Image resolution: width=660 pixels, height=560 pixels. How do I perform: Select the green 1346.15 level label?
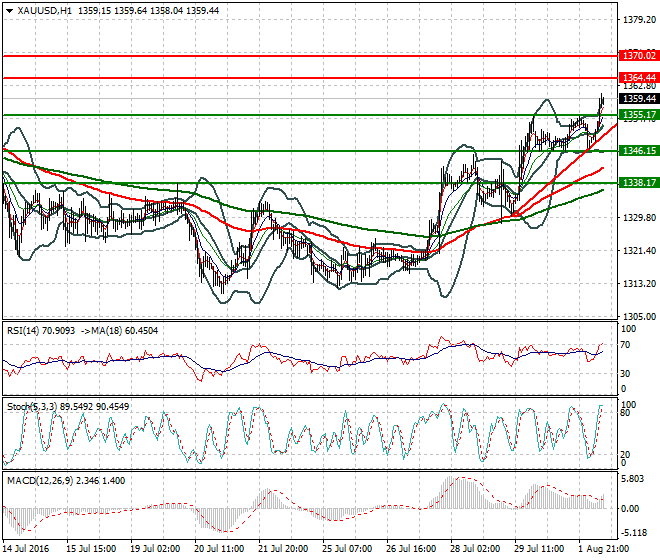click(x=639, y=150)
